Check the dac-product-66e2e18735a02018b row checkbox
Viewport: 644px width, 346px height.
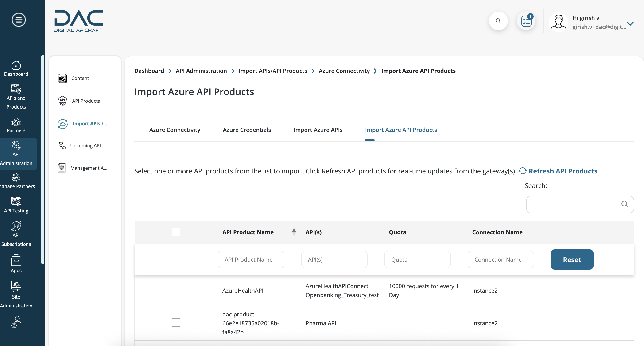(176, 323)
